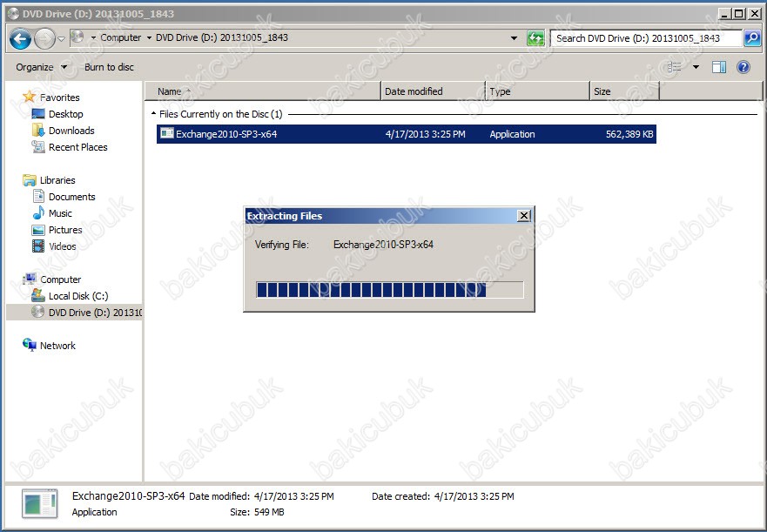Expand the dropdown arrow before DVD Drive breadcrumb
The height and width of the screenshot is (532, 767).
[x=149, y=37]
